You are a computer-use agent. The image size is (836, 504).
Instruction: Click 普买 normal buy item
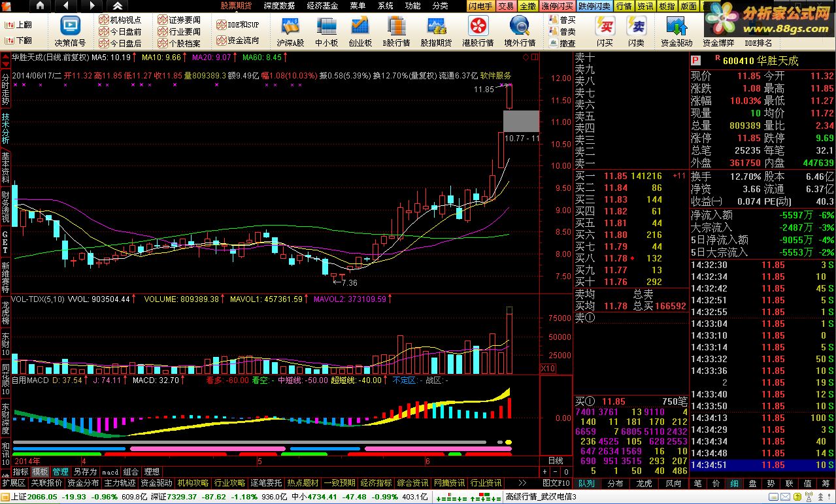(x=563, y=20)
